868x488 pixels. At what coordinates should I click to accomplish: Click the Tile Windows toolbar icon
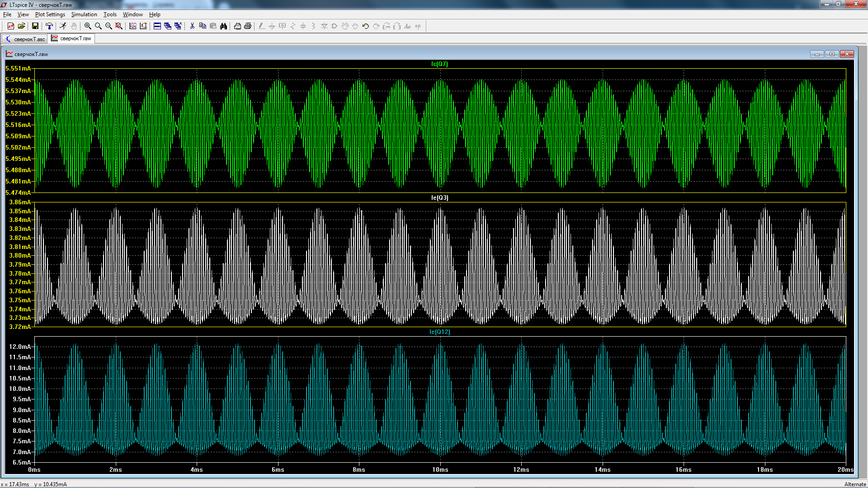[x=157, y=26]
